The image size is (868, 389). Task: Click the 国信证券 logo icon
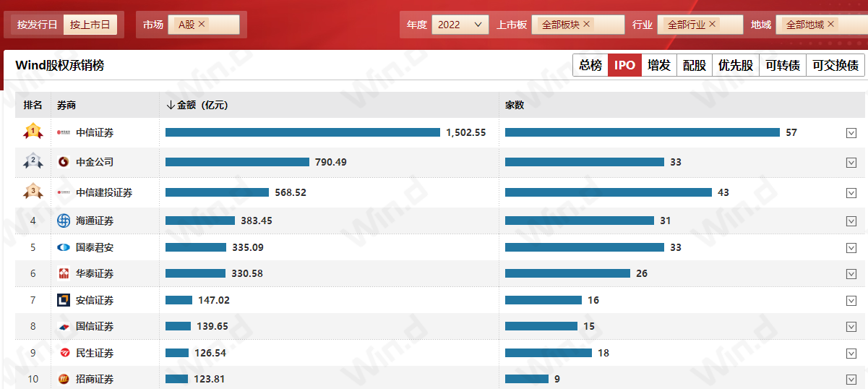click(64, 327)
